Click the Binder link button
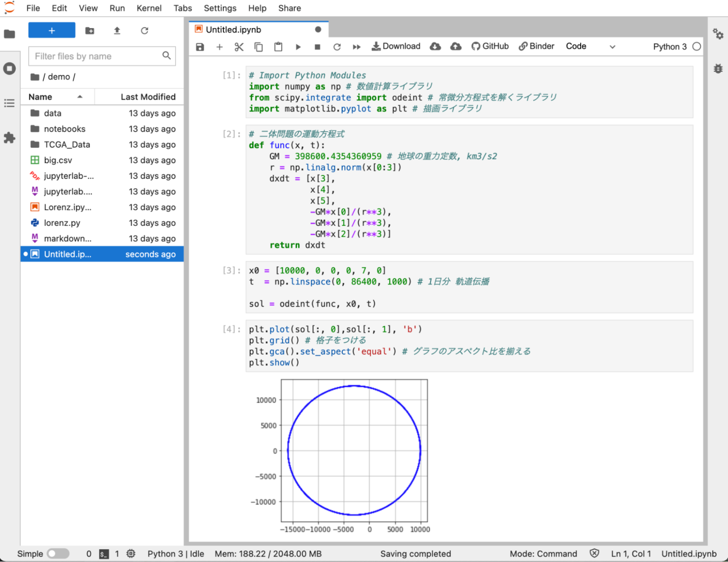Image resolution: width=728 pixels, height=562 pixels. pos(536,47)
